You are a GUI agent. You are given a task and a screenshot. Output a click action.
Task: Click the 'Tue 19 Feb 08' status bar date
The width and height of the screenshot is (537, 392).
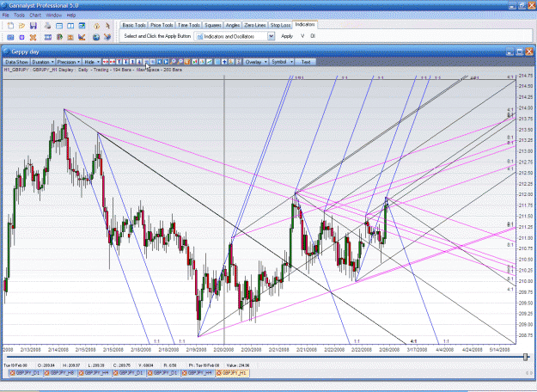tap(15, 365)
